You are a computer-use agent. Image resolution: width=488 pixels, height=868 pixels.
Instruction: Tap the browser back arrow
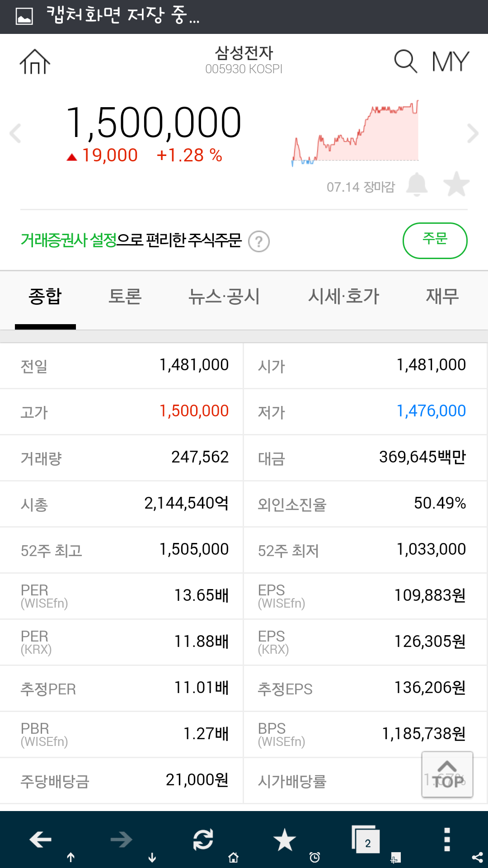click(41, 840)
